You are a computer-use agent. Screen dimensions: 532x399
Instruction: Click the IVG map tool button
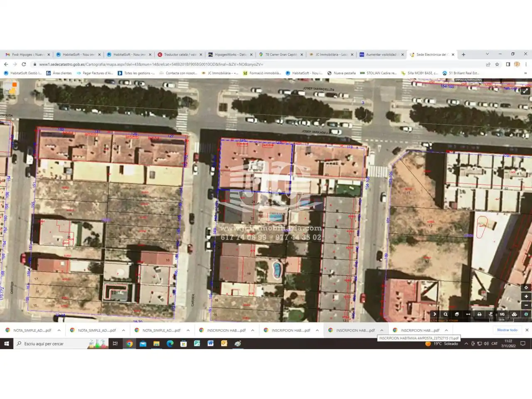coord(502,314)
